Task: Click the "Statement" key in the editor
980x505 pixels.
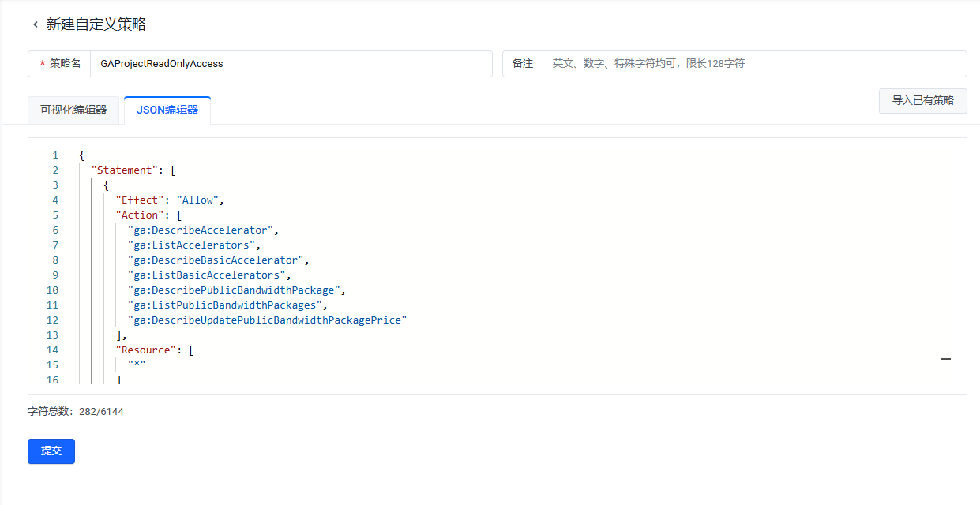Action: [x=122, y=170]
